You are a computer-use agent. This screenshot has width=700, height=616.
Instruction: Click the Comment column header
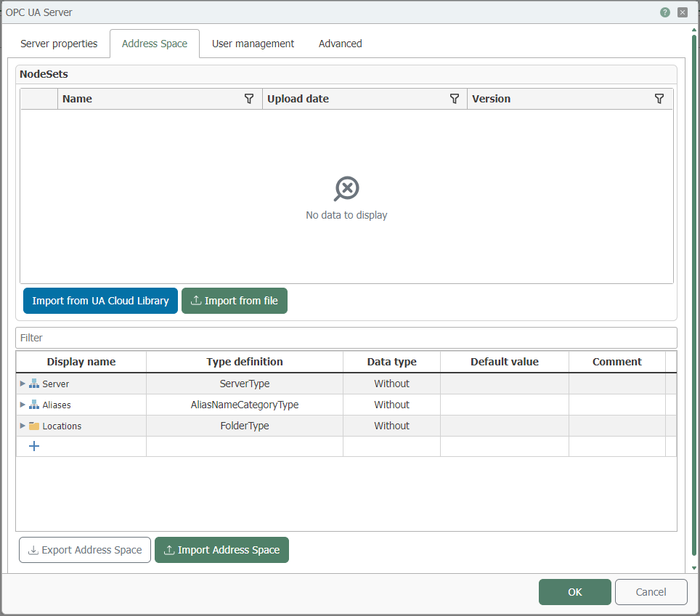(617, 362)
